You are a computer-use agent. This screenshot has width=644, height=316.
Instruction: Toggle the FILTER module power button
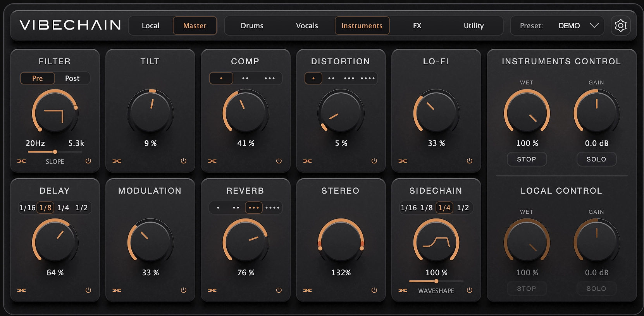click(x=88, y=161)
